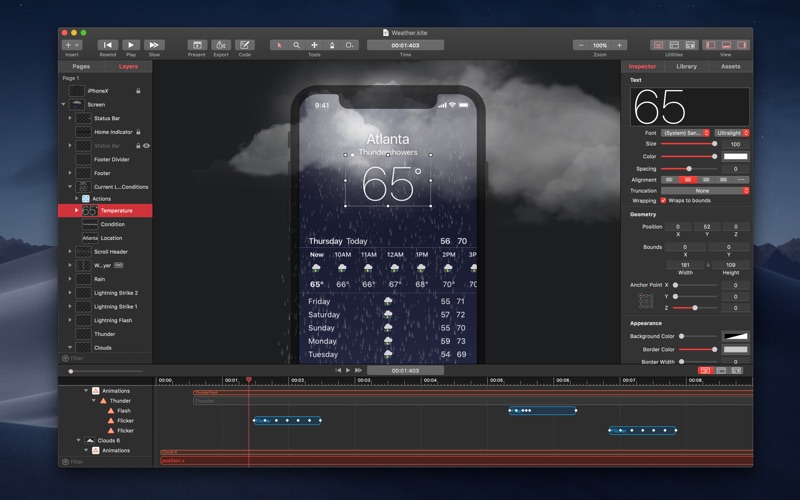This screenshot has height=500, width=800.
Task: Expand the Lightning Flash layer
Action: click(70, 320)
